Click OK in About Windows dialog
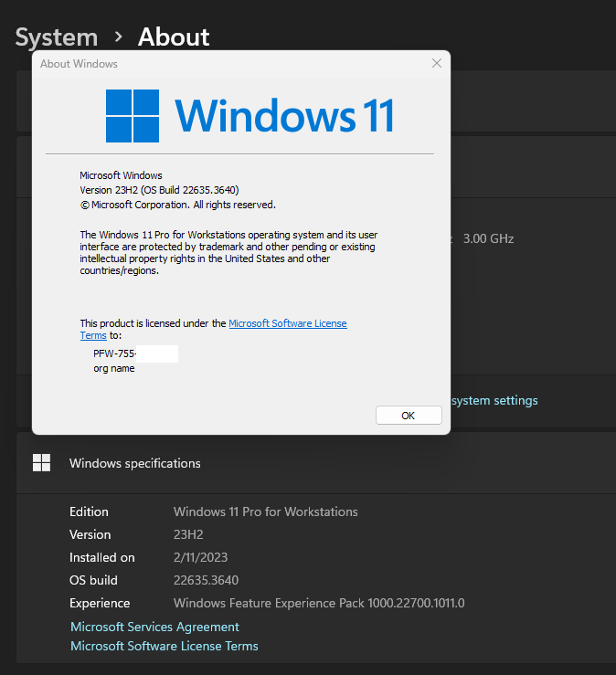Screen dimensions: 616x675 point(409,415)
